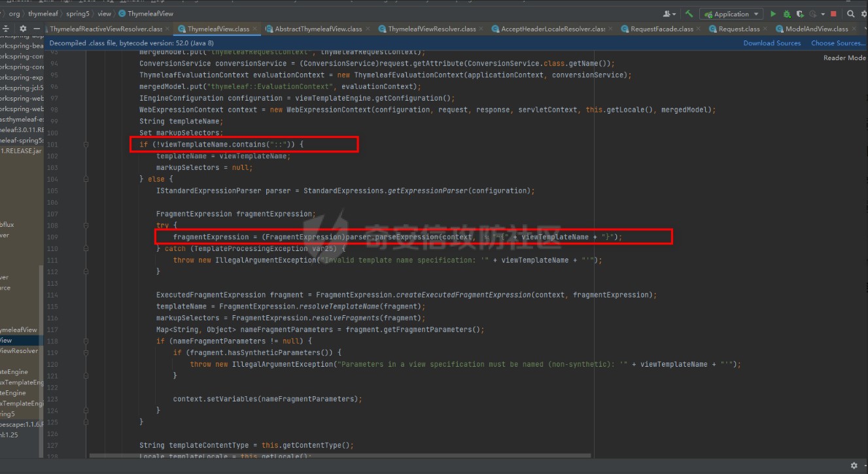Select the ThymeleafView.class tab

pos(218,29)
